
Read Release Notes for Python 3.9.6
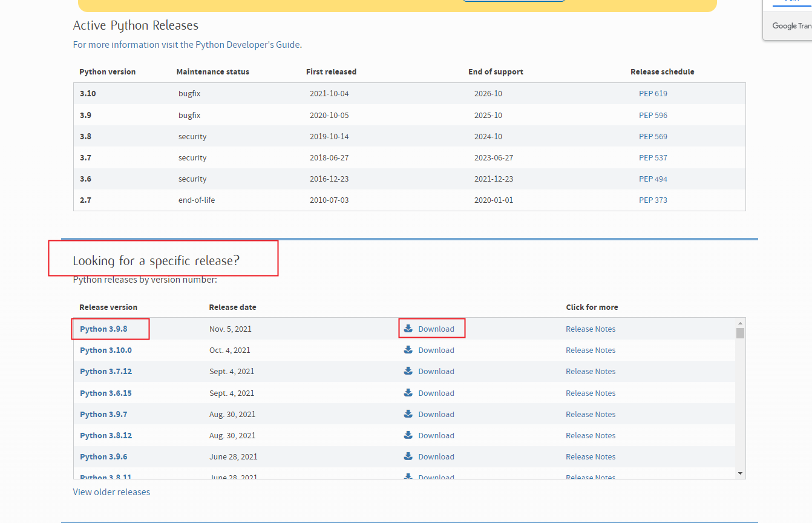click(591, 457)
